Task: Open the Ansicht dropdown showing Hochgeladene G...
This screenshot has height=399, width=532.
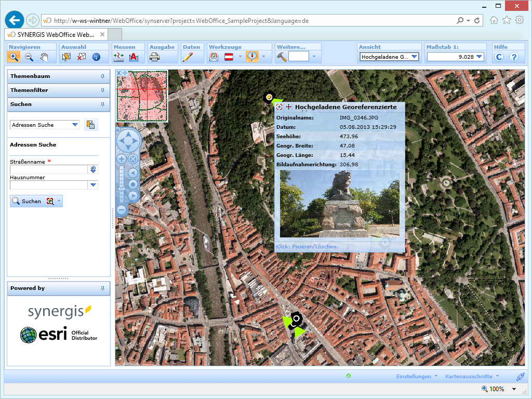Action: click(x=413, y=57)
